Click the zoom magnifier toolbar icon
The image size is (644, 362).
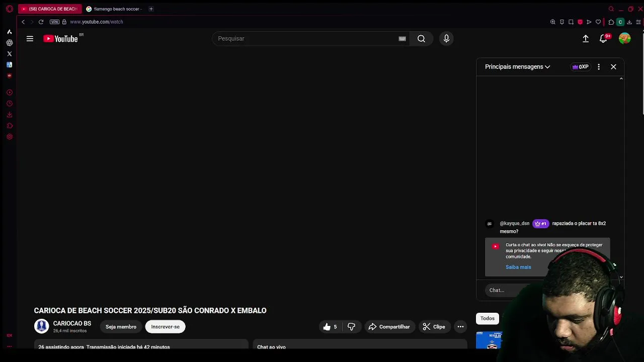tap(553, 22)
